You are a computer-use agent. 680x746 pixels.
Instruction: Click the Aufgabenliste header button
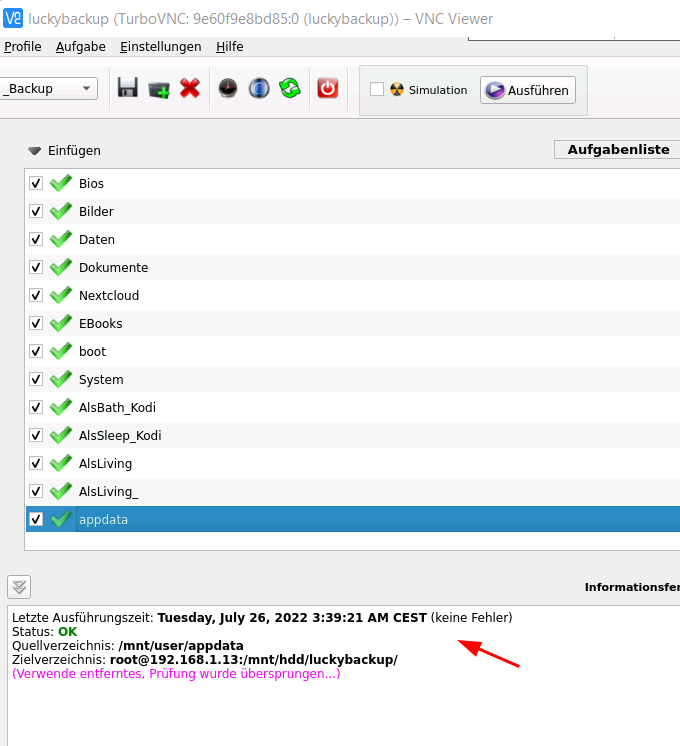point(617,149)
